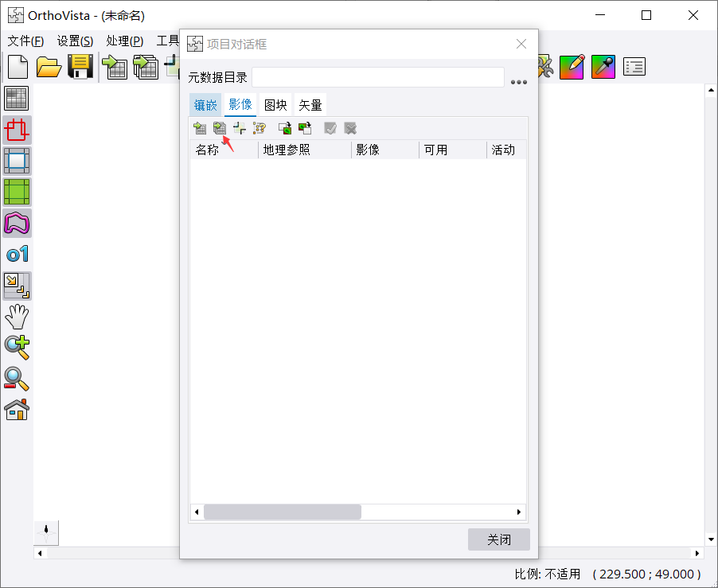The width and height of the screenshot is (718, 588).
Task: Click the icon indicated by the red arrow
Action: pyautogui.click(x=220, y=128)
